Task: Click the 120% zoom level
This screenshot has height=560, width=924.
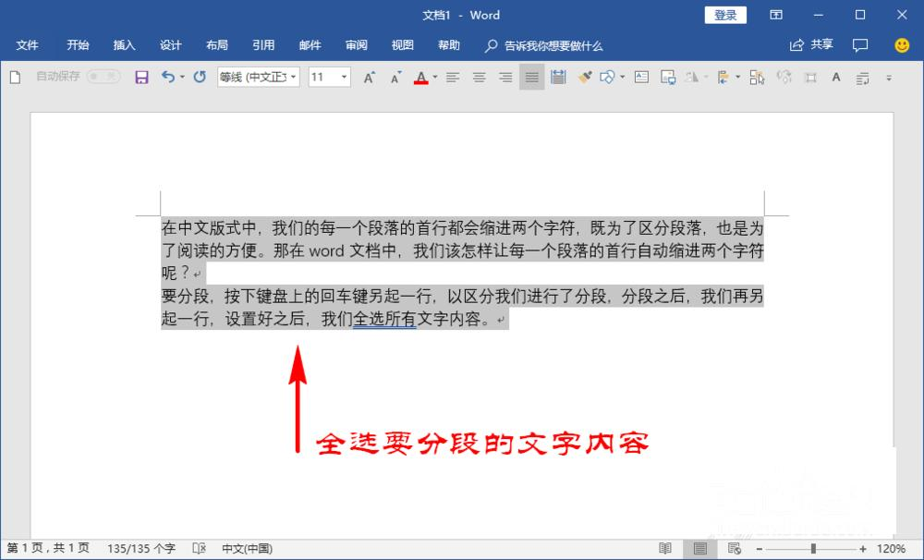Action: [x=891, y=549]
